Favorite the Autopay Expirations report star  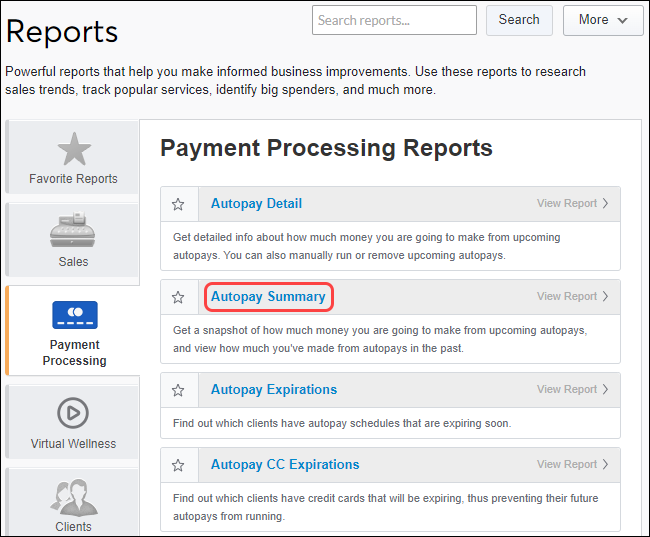click(178, 390)
